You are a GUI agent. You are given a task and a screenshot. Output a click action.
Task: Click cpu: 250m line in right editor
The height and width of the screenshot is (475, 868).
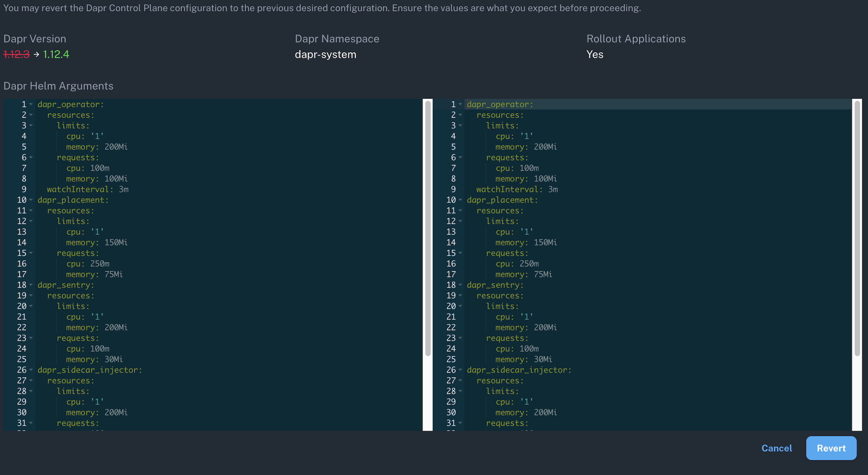[517, 264]
